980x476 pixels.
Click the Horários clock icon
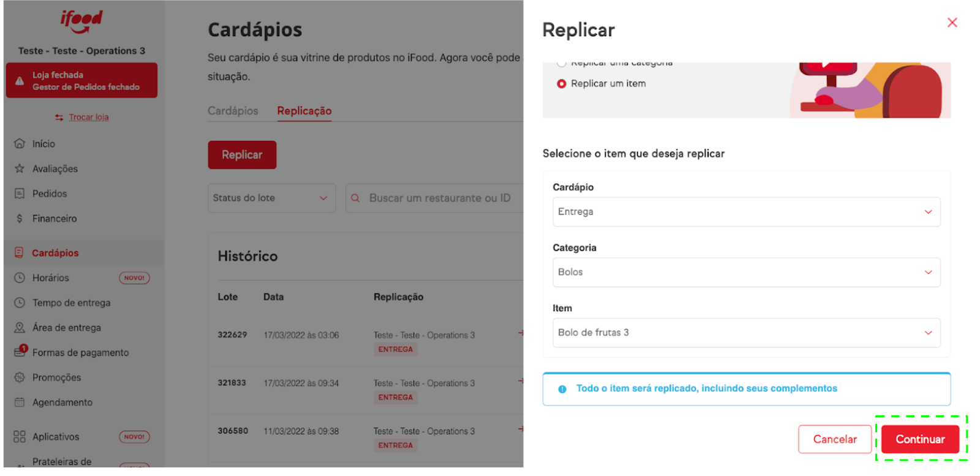(x=20, y=278)
